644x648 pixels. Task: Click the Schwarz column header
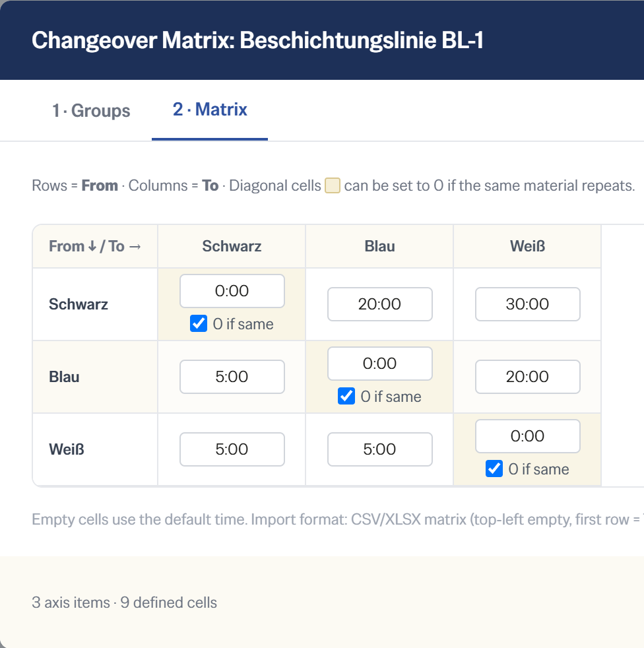click(232, 246)
